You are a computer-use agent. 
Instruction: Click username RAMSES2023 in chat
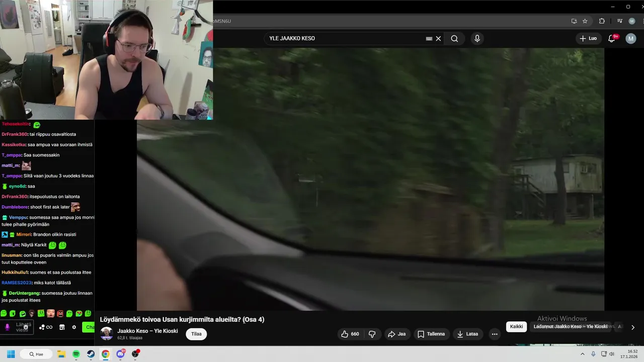click(16, 283)
